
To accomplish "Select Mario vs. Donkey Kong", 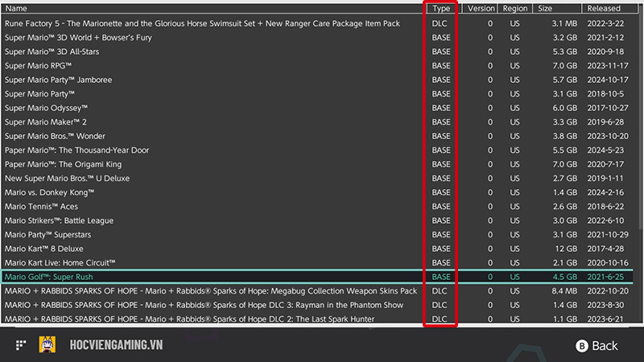I will 317,192.
